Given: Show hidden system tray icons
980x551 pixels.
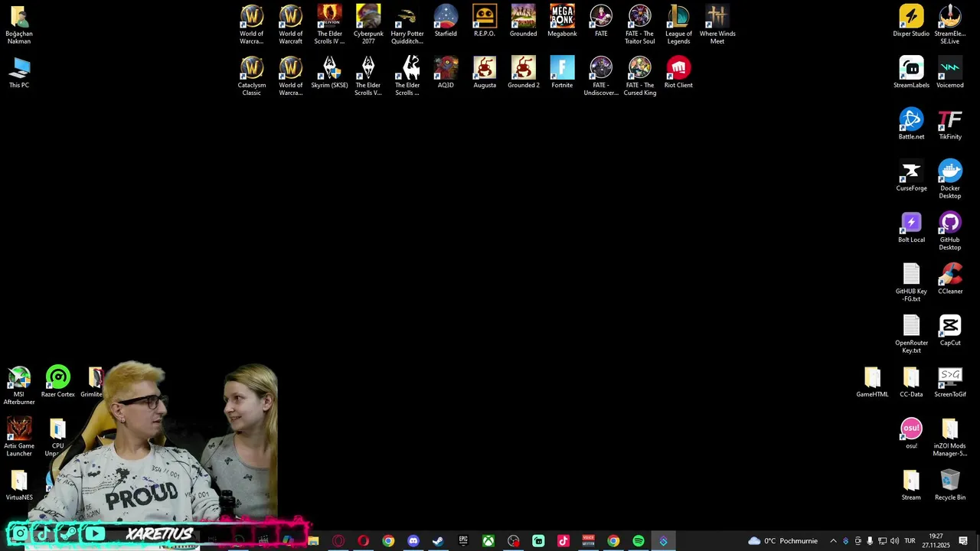Looking at the screenshot, I should point(834,541).
